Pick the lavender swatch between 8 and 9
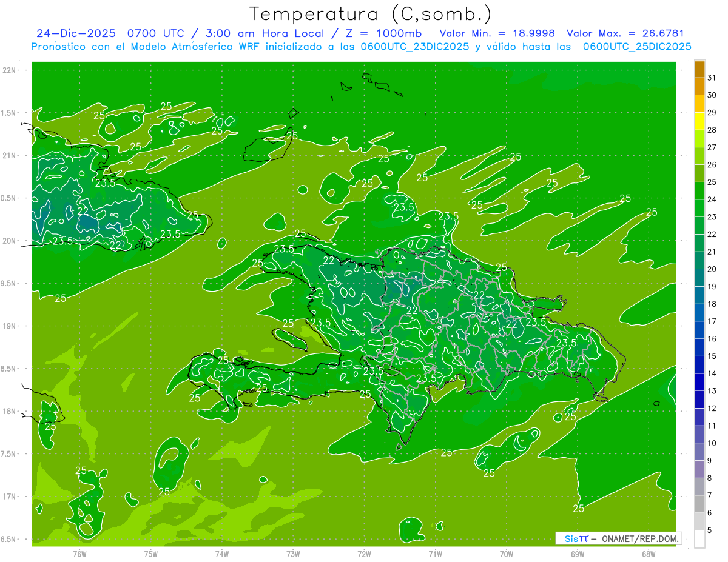 click(699, 469)
